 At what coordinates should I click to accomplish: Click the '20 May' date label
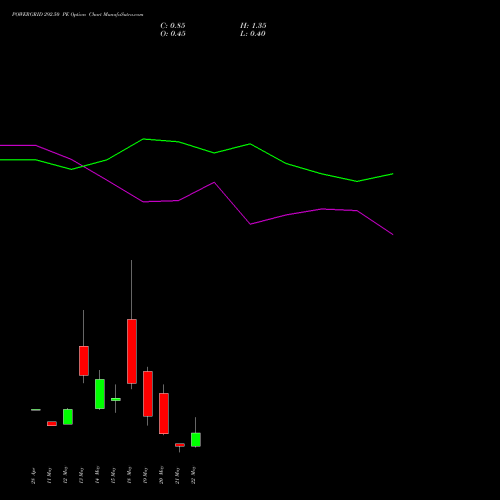[161, 475]
